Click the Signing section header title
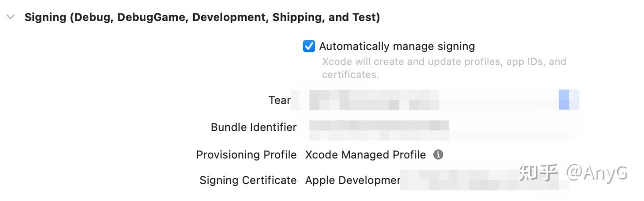 [202, 17]
